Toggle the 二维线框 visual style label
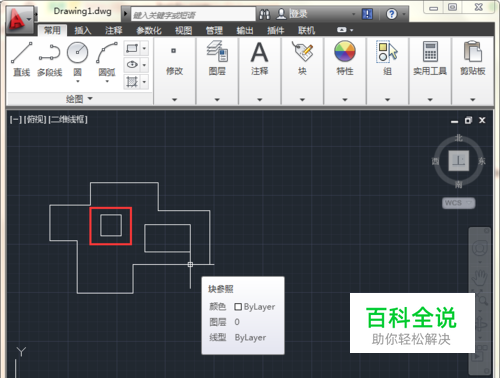 pos(68,119)
